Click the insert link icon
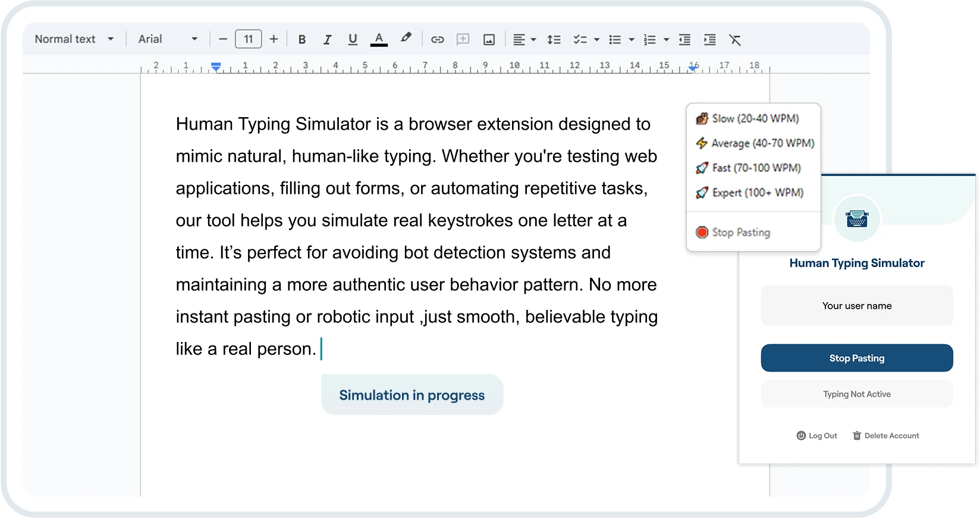980x518 pixels. (x=438, y=40)
